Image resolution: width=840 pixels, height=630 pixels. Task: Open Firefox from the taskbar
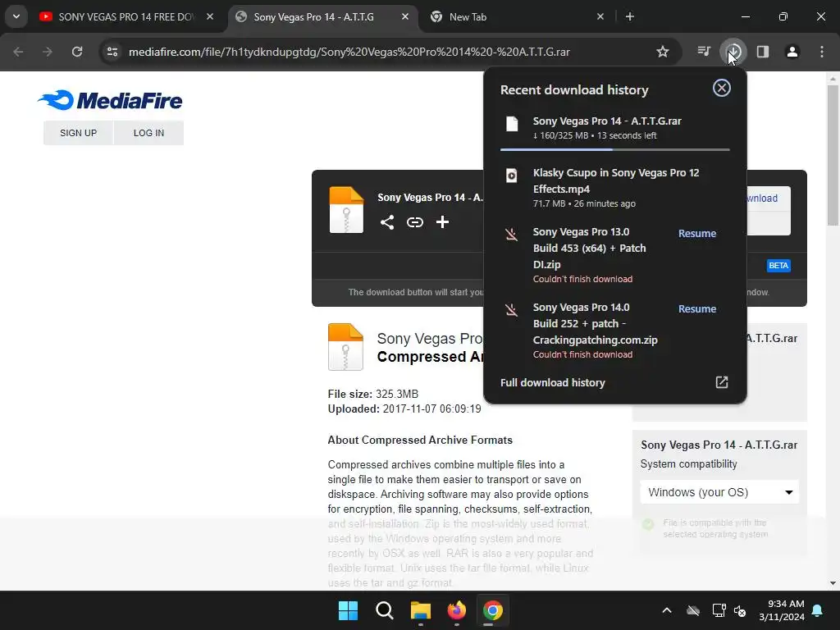456,610
